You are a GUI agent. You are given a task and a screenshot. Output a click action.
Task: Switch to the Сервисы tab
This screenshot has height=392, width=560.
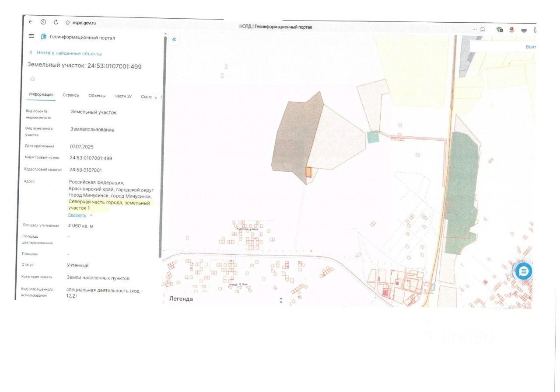71,95
